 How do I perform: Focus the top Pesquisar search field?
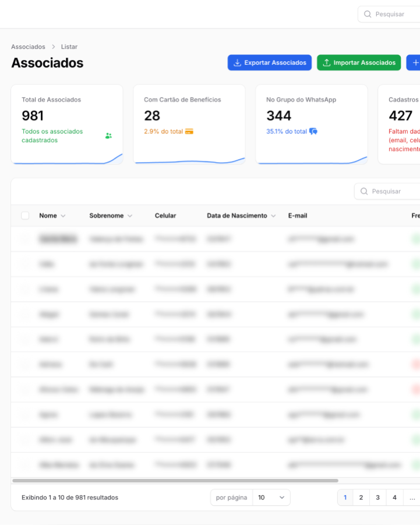389,14
